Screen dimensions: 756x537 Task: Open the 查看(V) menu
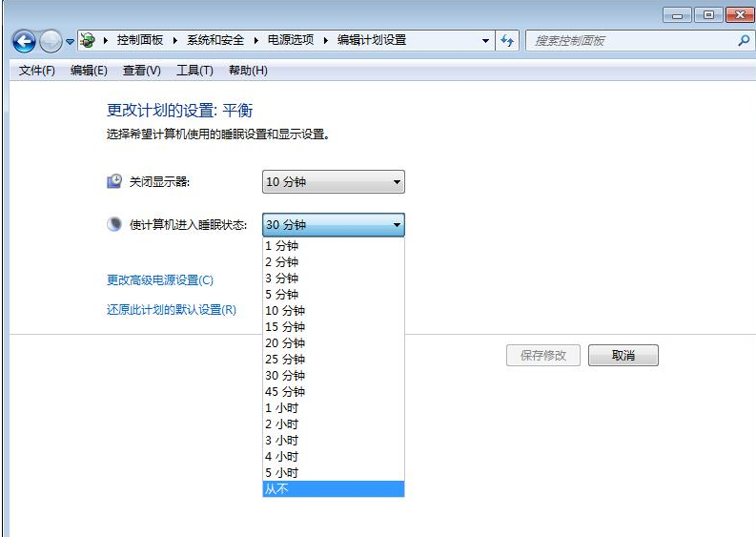pyautogui.click(x=142, y=71)
